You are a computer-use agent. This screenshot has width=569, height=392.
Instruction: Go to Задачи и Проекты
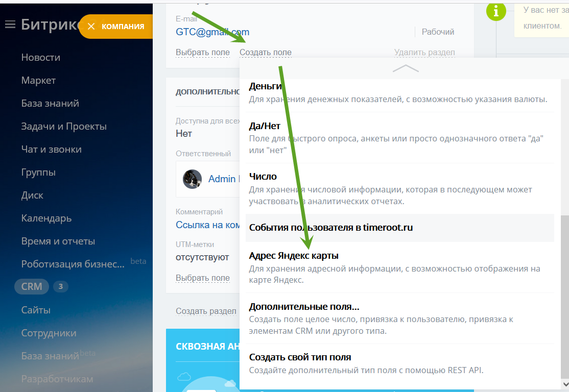point(64,126)
